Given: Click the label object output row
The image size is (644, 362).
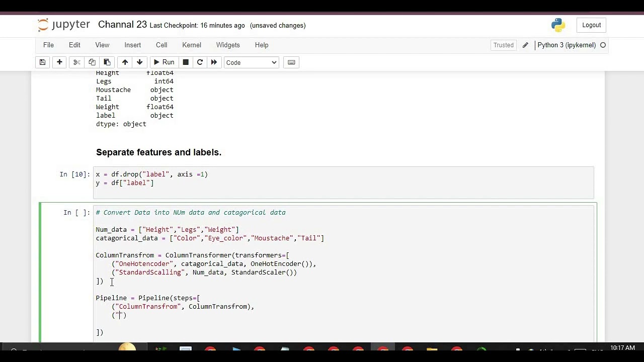Looking at the screenshot, I should tap(135, 116).
